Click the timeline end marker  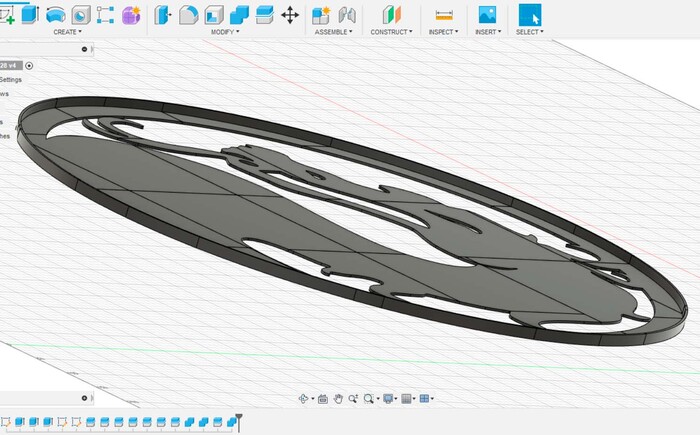tap(239, 420)
